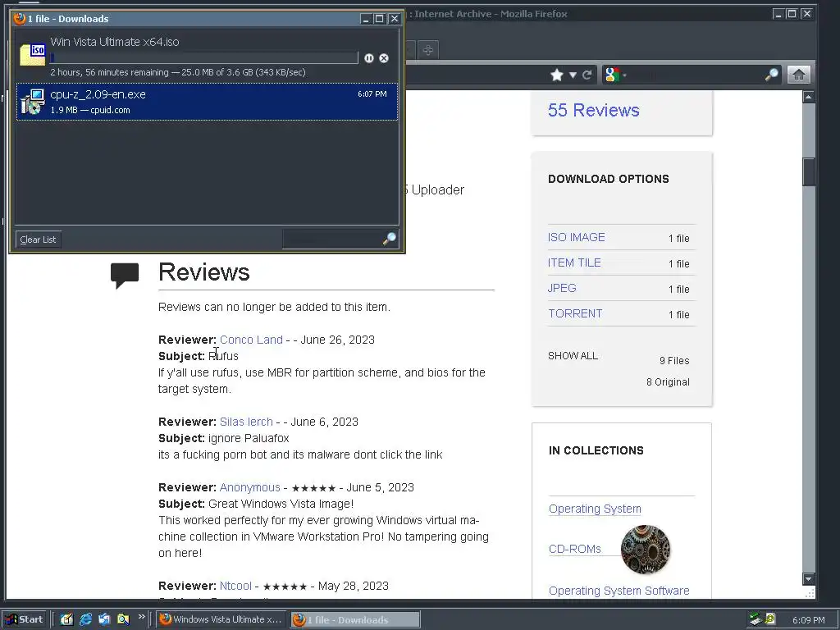Screen dimensions: 840x630
Task: Click the Reviews speech bubble icon
Action: click(x=125, y=276)
